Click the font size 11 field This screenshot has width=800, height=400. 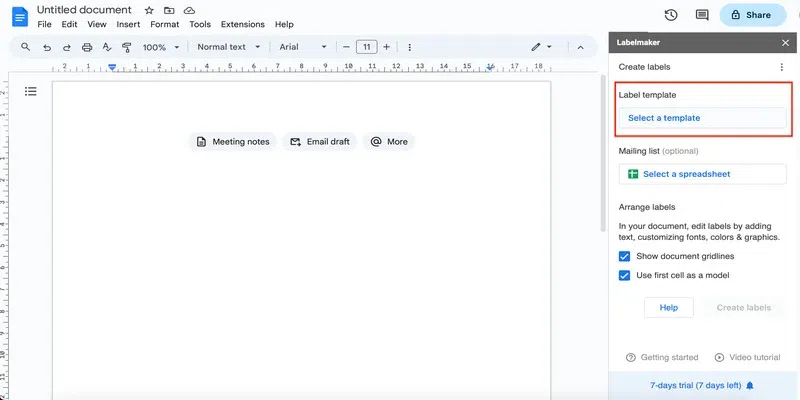point(366,47)
